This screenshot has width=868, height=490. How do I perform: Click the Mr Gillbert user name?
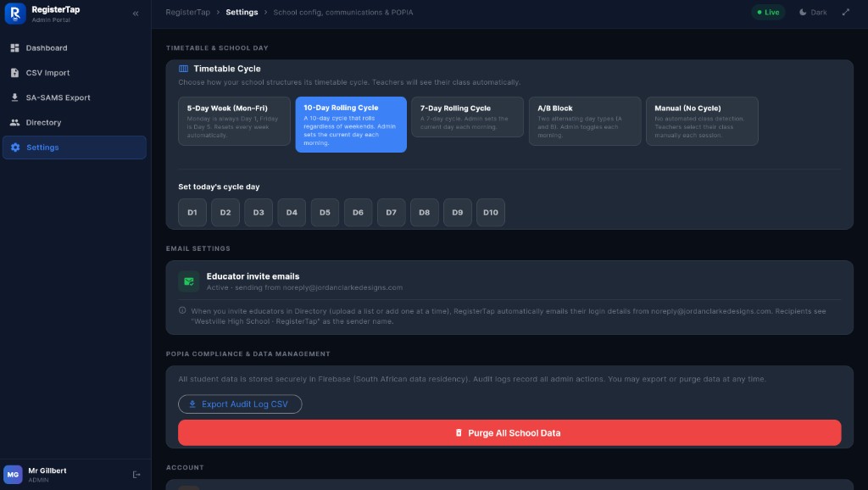47,471
